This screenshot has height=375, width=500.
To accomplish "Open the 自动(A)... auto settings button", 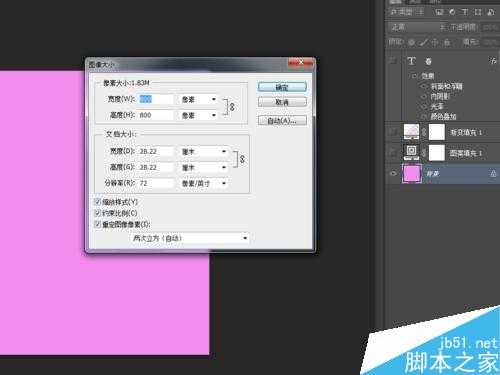I will 282,120.
